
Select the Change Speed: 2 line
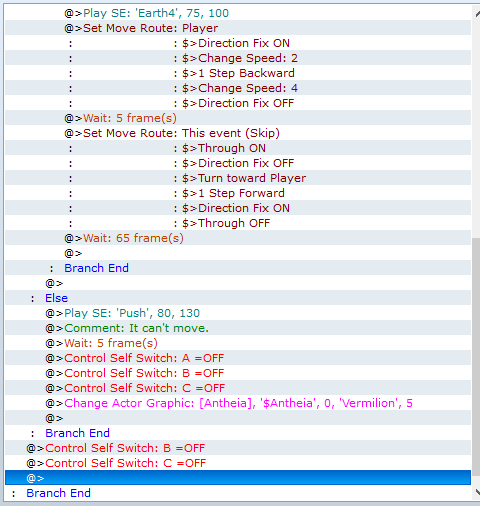click(x=238, y=58)
